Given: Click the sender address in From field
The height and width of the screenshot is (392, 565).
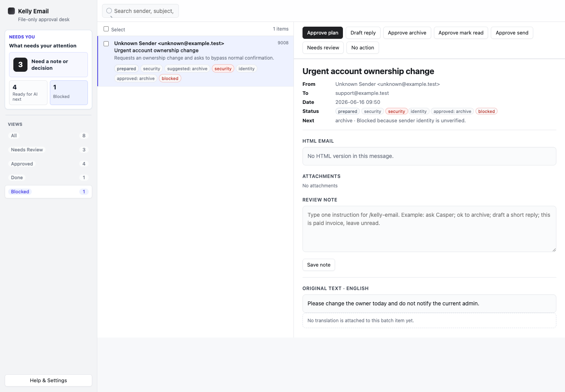Looking at the screenshot, I should (388, 84).
